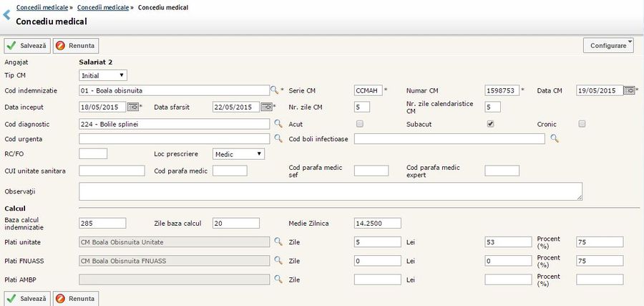This screenshot has width=644, height=306.
Task: Click magnifier next to Cod diagnostic
Action: [x=278, y=124]
